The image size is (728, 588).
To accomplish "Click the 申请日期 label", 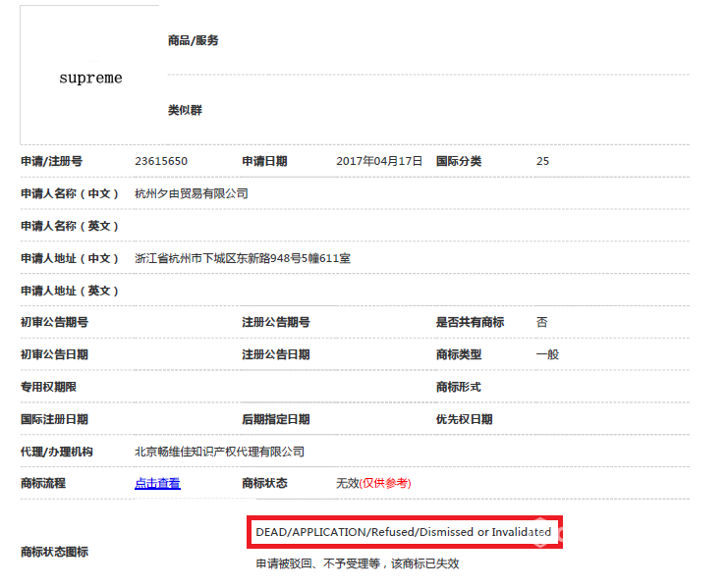I will tap(264, 161).
